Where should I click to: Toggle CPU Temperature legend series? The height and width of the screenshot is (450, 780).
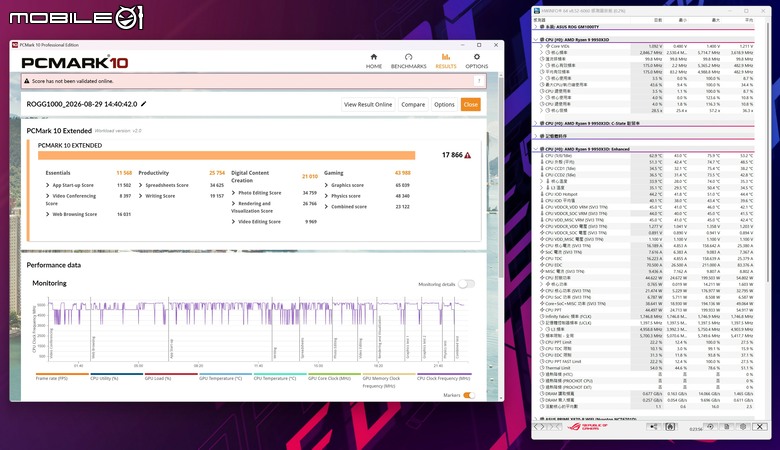(280, 377)
